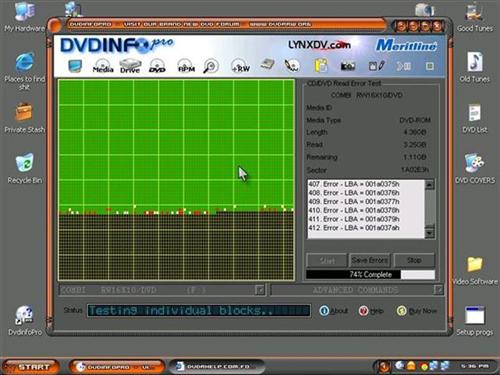Image resolution: width=500 pixels, height=375 pixels.
Task: Open the DVD disc toolbar icon
Action: pos(157,66)
